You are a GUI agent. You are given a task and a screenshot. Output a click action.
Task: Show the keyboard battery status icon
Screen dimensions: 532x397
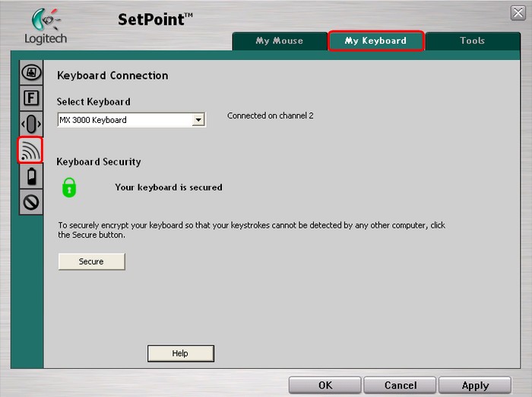point(30,177)
